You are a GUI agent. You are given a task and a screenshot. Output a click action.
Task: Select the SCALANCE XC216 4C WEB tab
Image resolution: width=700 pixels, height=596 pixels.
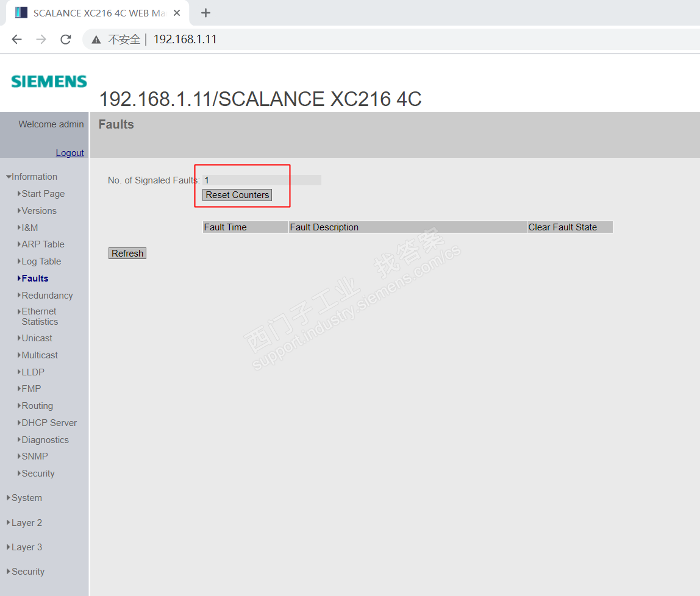point(98,13)
